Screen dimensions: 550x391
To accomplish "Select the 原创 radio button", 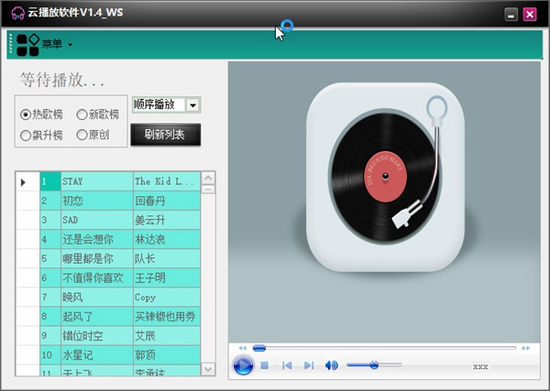I will [93, 135].
